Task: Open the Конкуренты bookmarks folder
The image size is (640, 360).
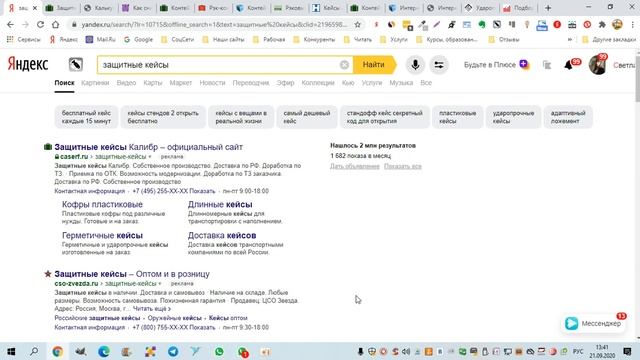Action: (x=314, y=40)
